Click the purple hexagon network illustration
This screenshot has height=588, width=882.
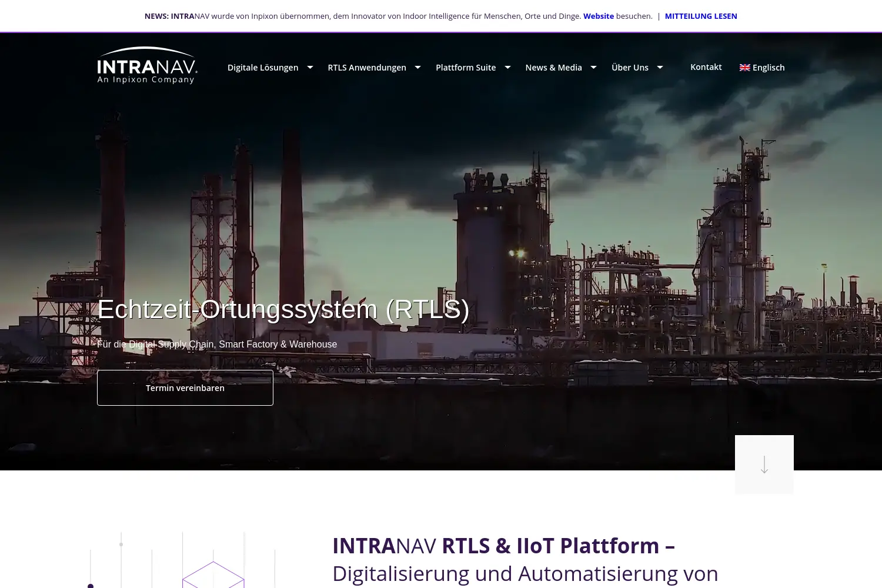point(182,560)
